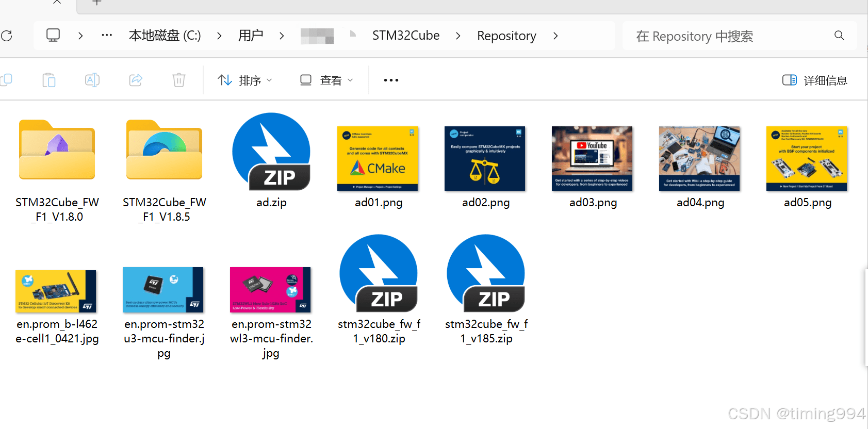Show hidden path segments via ellipsis

(107, 36)
